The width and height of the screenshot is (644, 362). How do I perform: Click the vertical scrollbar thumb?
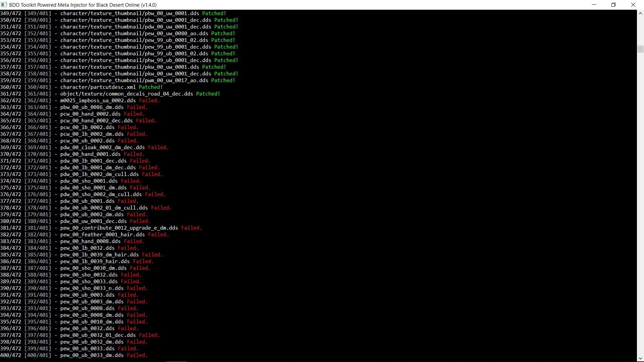coord(640,49)
